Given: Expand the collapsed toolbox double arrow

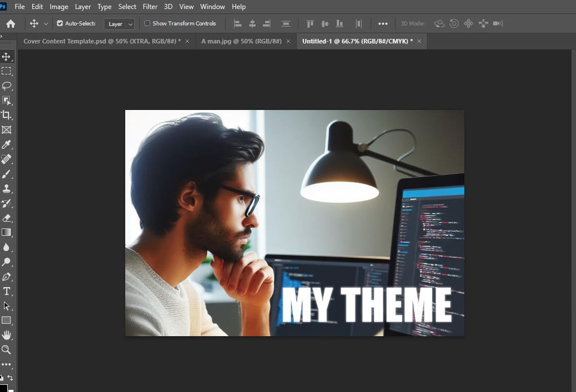Looking at the screenshot, I should tap(2, 36).
